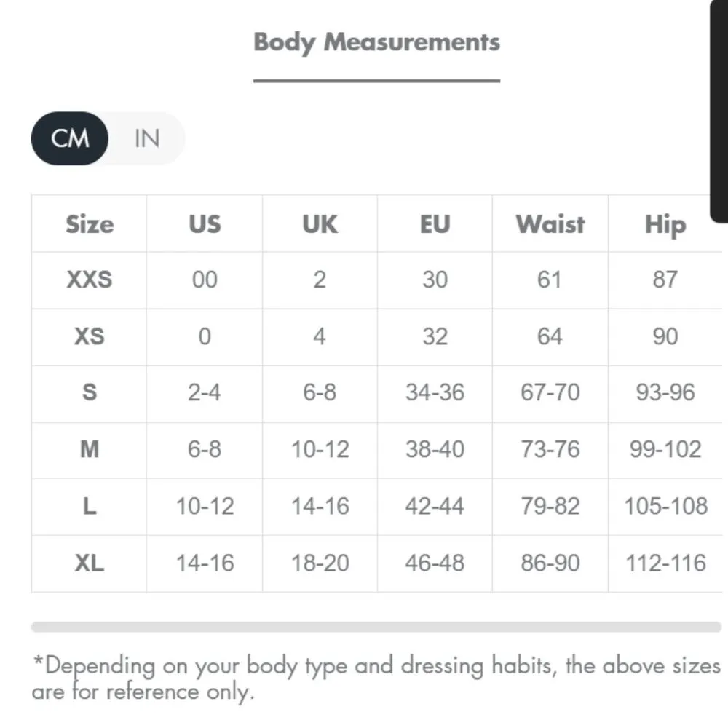Click the Size column header

(90, 223)
